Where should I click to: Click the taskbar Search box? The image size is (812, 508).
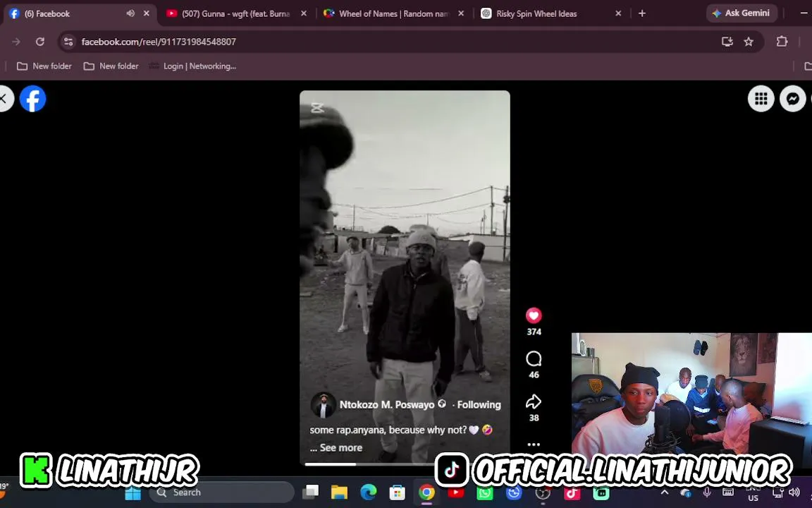pos(221,492)
